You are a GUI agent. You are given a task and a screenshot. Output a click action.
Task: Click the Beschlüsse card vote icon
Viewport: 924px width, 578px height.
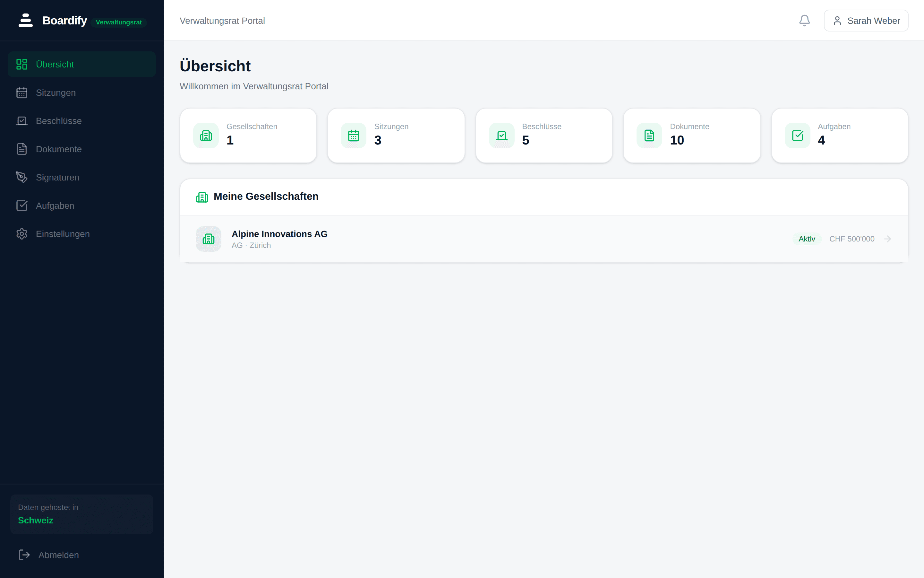tap(502, 135)
